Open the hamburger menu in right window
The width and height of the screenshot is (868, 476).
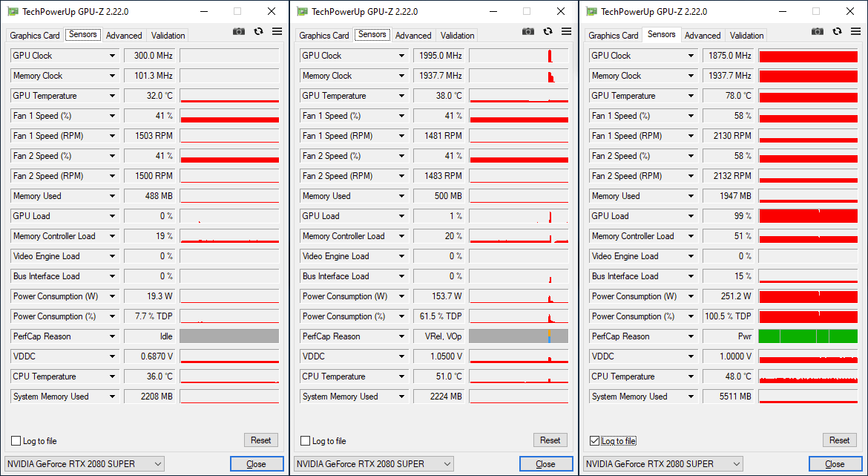click(855, 31)
